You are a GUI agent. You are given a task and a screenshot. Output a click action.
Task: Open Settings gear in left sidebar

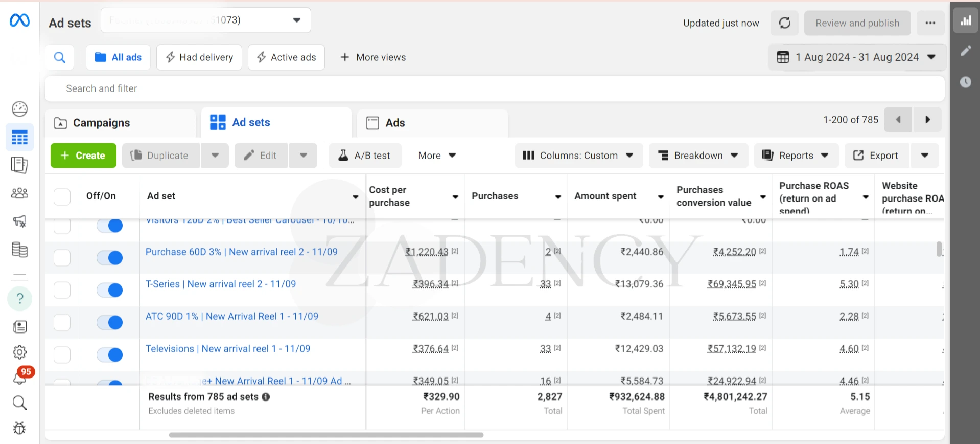click(19, 352)
